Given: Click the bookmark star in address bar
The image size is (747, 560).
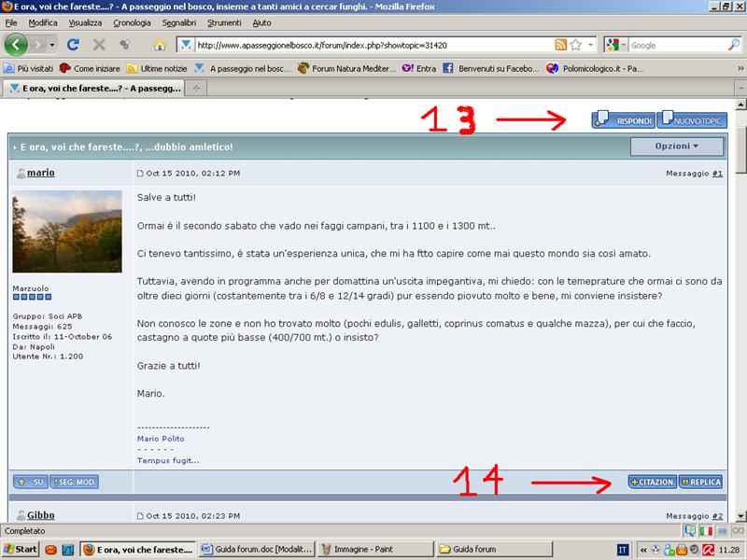Looking at the screenshot, I should [576, 45].
